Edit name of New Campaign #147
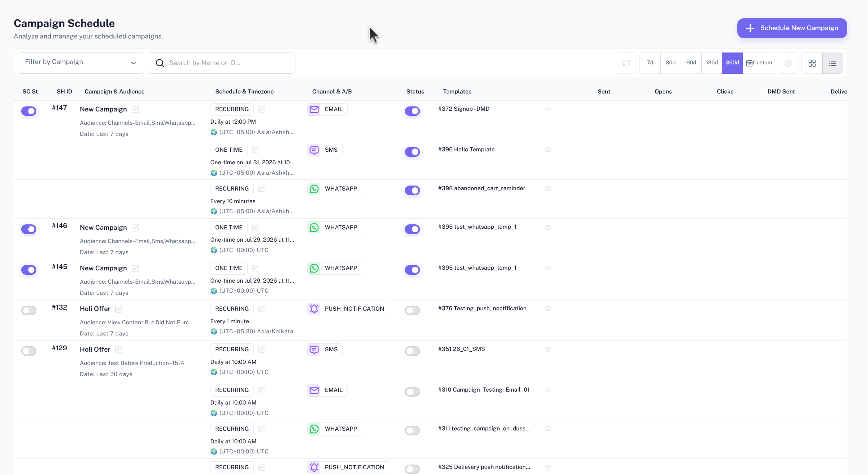The width and height of the screenshot is (868, 475). [x=135, y=109]
